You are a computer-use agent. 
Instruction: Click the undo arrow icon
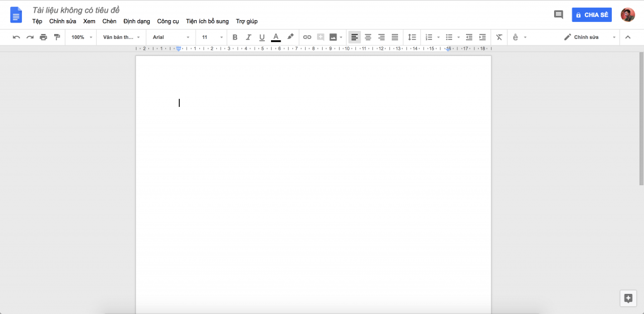(16, 37)
